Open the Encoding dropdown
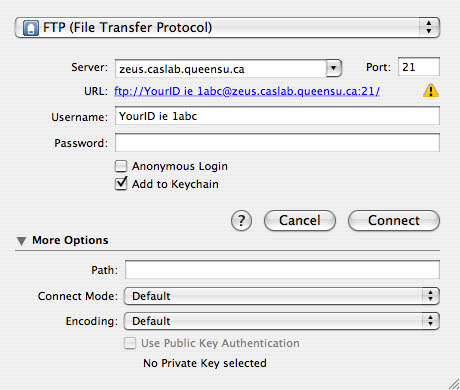460x390 pixels. tap(282, 321)
